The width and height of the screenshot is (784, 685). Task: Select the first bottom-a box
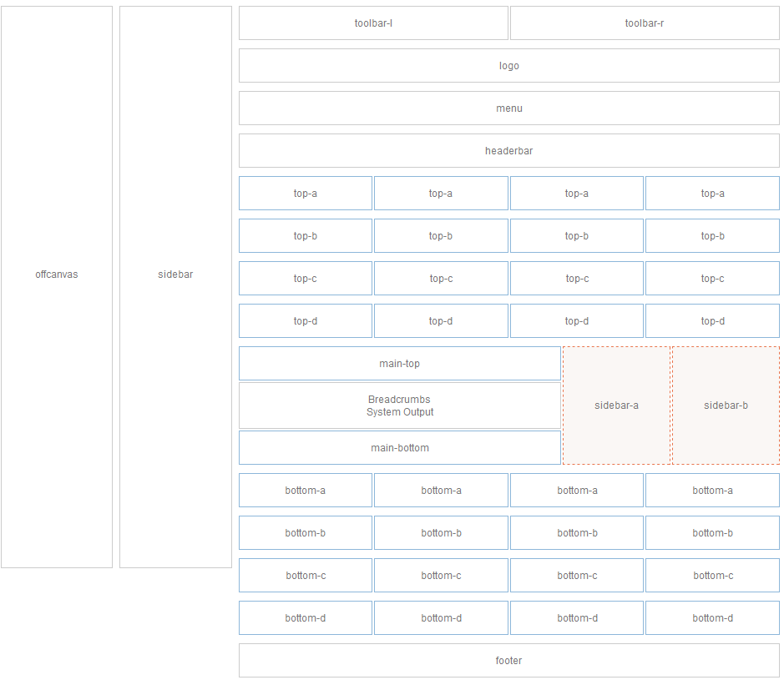click(x=306, y=491)
